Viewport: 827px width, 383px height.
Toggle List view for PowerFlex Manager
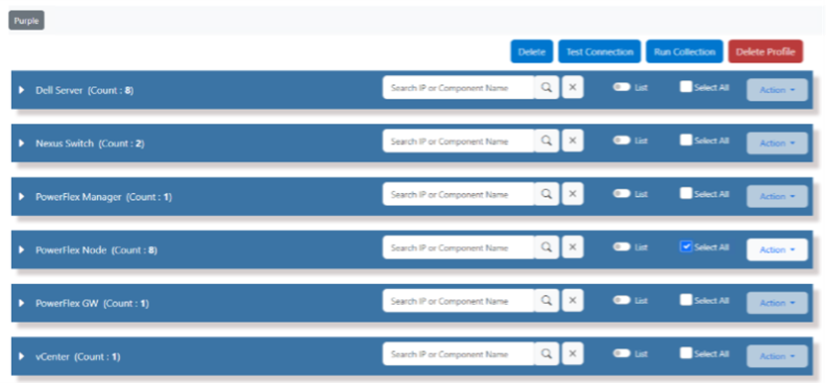(x=622, y=194)
